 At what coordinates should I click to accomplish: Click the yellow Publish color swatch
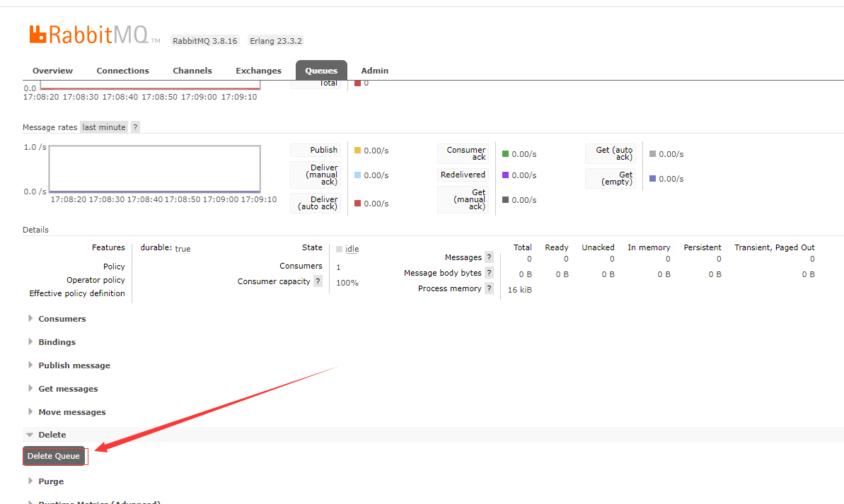tap(357, 150)
